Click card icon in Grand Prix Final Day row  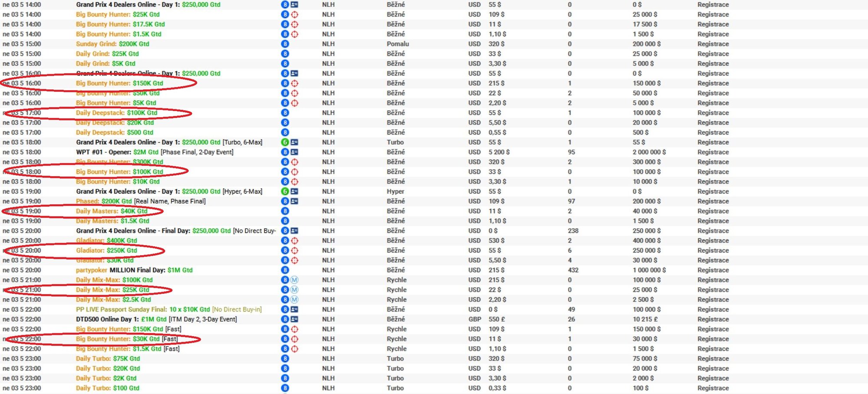(x=295, y=231)
